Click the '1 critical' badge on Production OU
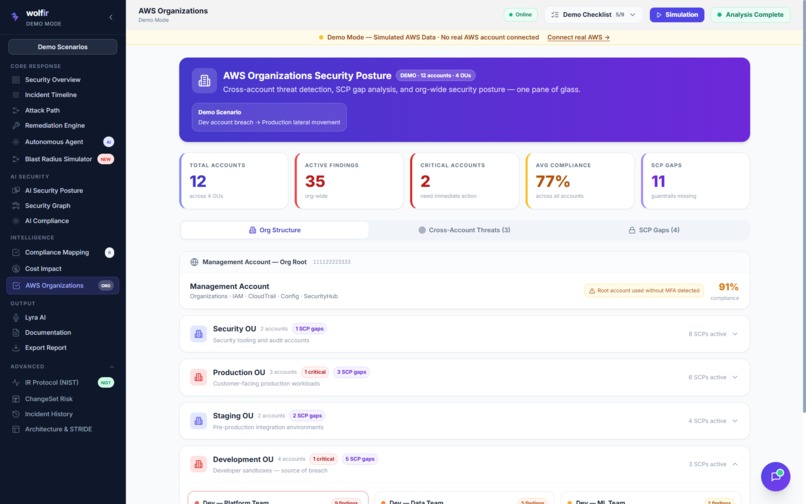This screenshot has height=504, width=806. (315, 372)
